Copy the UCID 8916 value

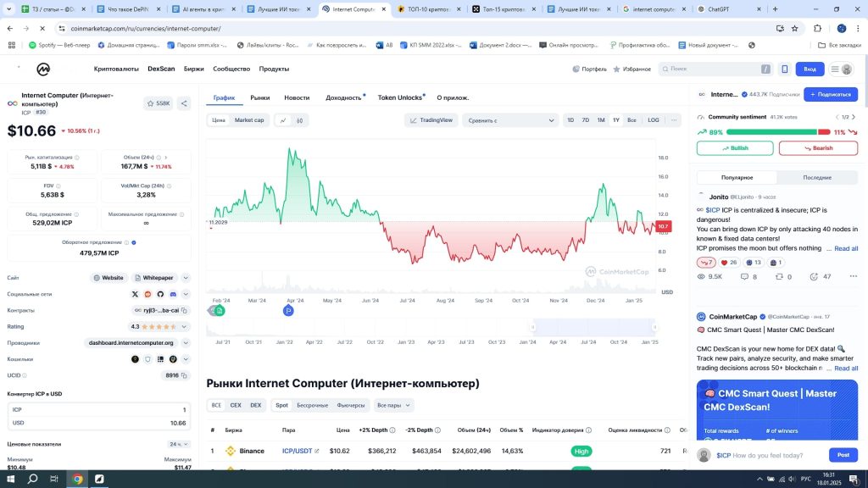[184, 375]
